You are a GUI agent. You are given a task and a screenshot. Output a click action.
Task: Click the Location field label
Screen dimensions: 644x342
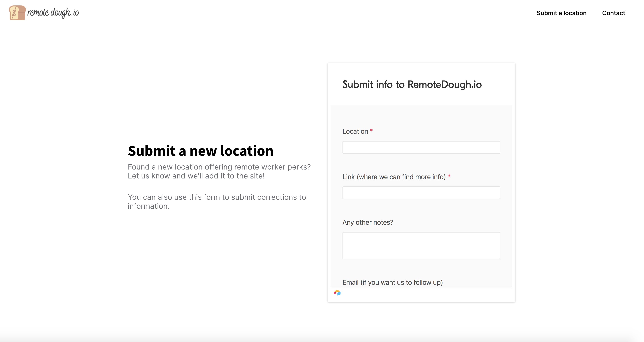point(356,131)
